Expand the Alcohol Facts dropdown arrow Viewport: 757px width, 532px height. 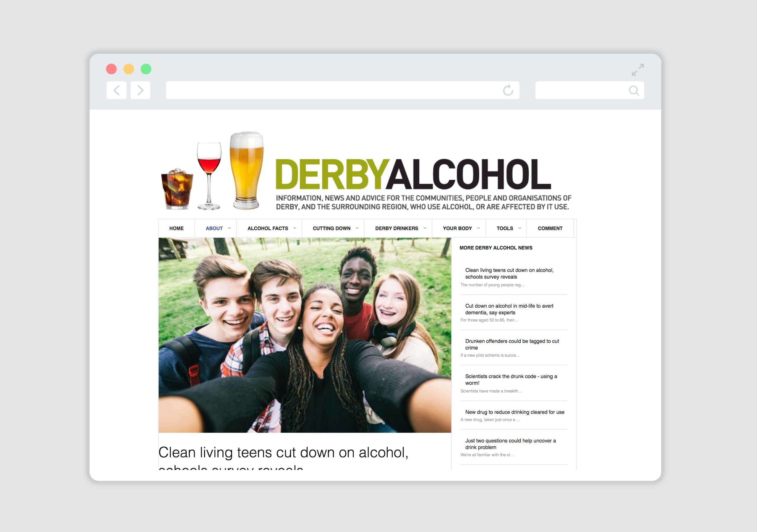295,228
